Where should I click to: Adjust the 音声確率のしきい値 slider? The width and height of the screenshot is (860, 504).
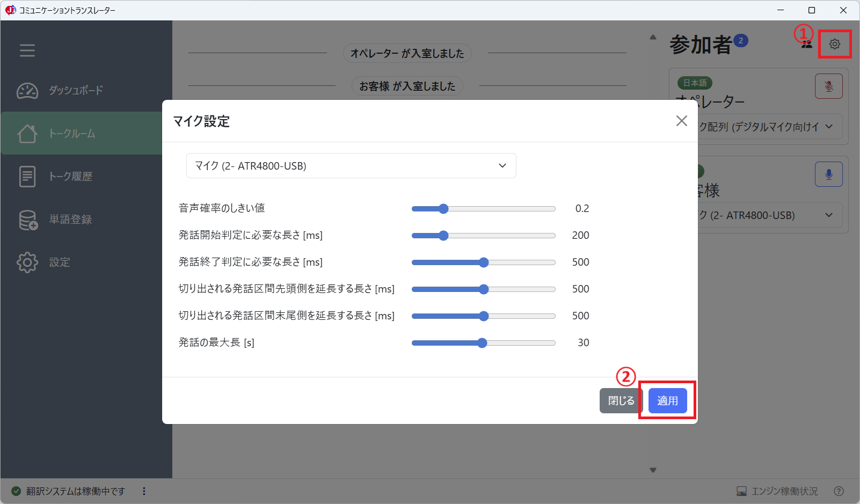443,208
